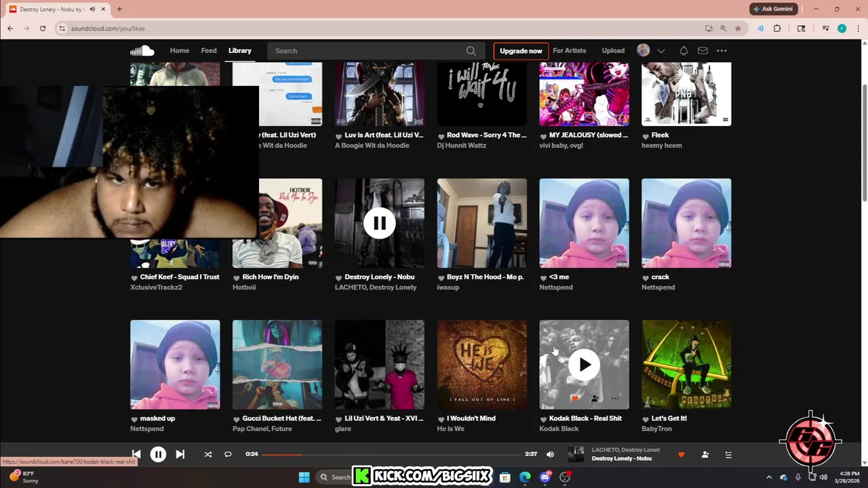
Task: Click page vertical scrollbar thumb
Action: [x=865, y=142]
